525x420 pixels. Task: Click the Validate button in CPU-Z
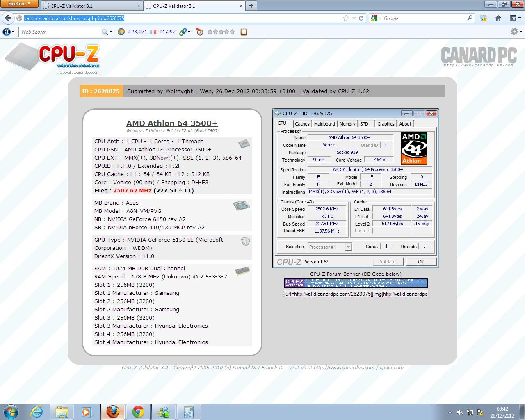pyautogui.click(x=388, y=262)
